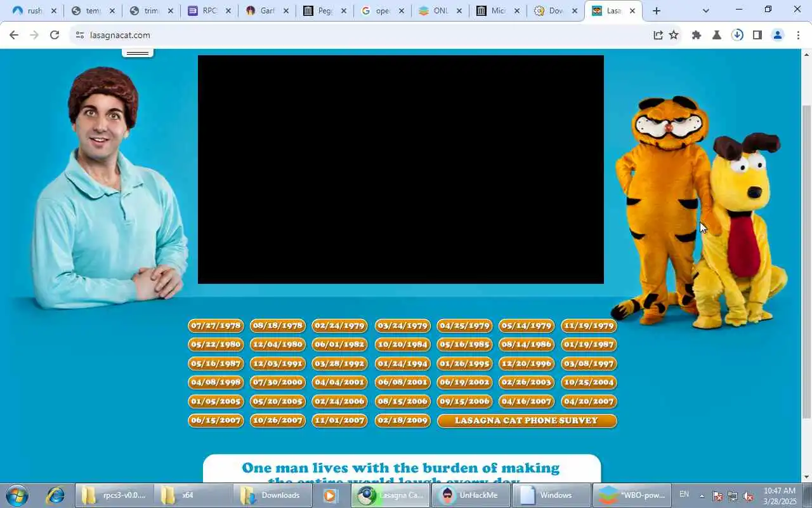Click the black video player area
812x508 pixels.
click(x=401, y=170)
